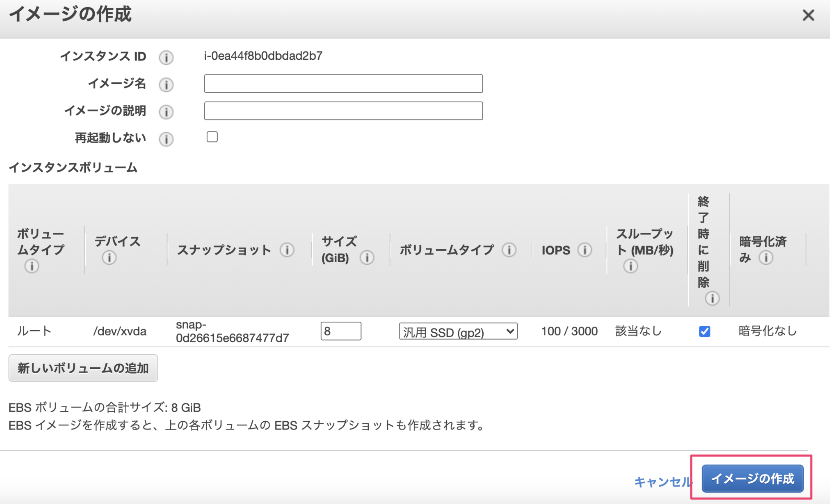Enable the 再起動しない checkbox

click(212, 137)
